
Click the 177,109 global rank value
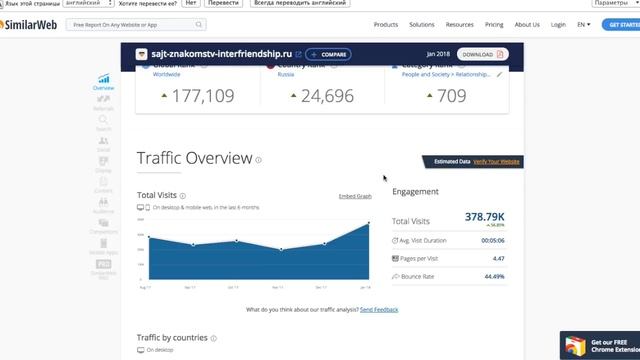click(203, 96)
